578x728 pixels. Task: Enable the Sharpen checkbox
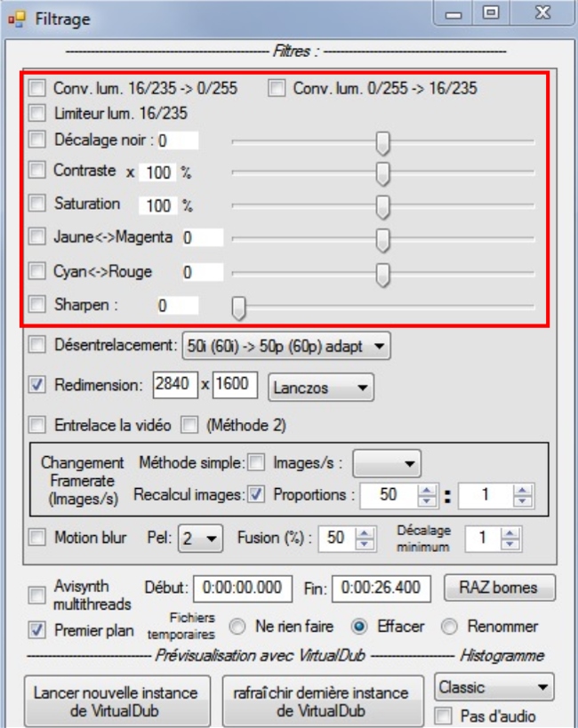[x=36, y=304]
